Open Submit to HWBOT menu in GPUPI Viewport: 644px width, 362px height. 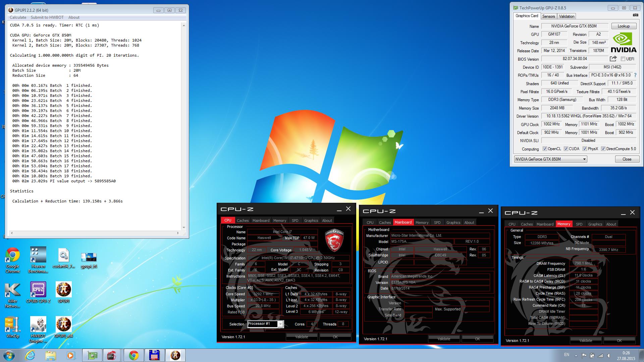click(x=47, y=17)
